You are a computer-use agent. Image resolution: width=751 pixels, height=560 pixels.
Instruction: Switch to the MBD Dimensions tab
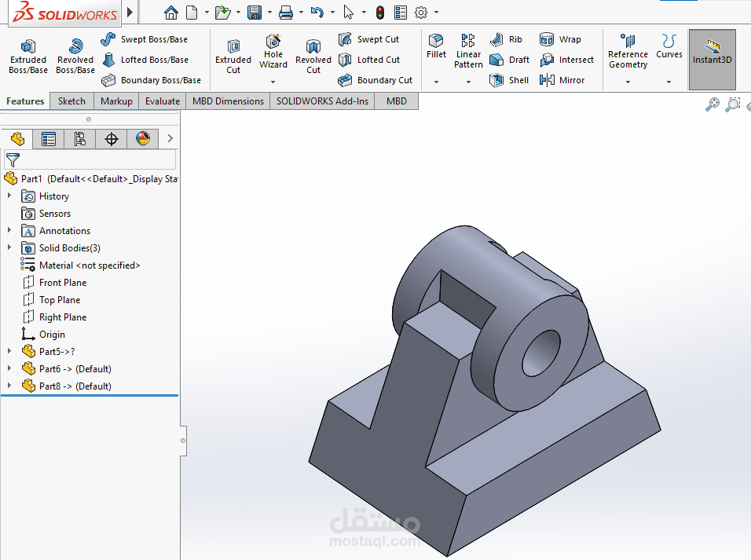pyautogui.click(x=228, y=101)
